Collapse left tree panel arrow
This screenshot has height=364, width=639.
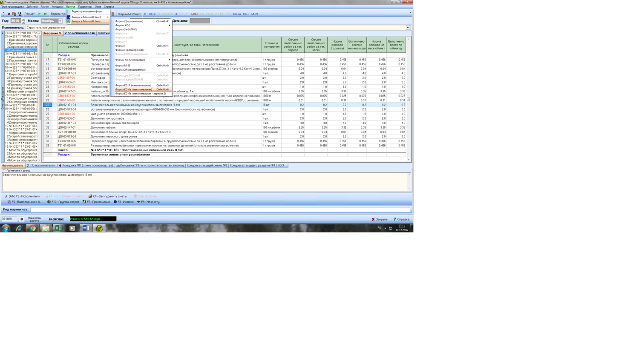click(x=2, y=33)
